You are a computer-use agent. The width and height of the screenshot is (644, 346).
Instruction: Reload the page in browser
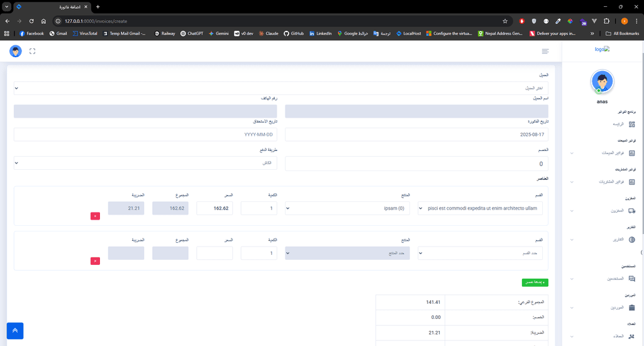pyautogui.click(x=31, y=21)
